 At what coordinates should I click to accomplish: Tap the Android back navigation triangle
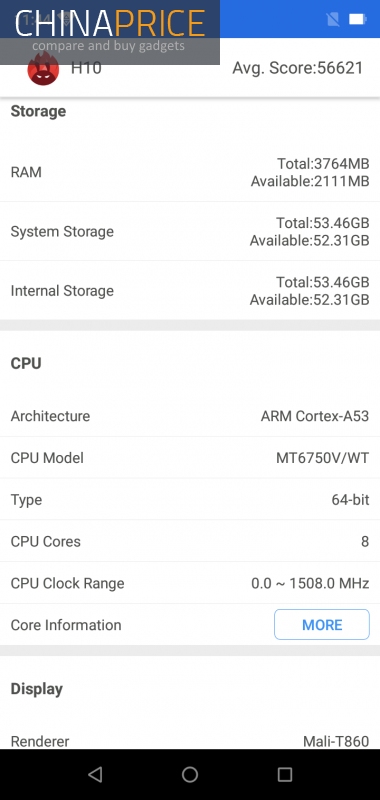(95, 774)
